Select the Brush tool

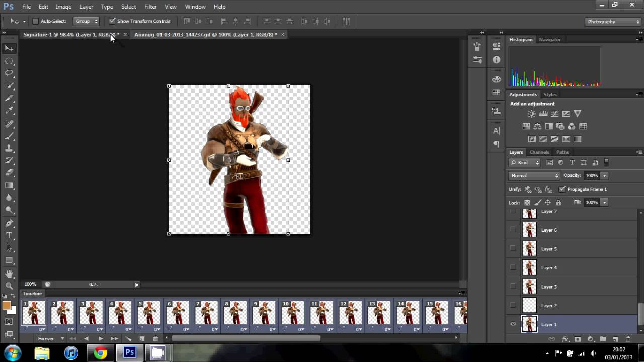point(9,136)
